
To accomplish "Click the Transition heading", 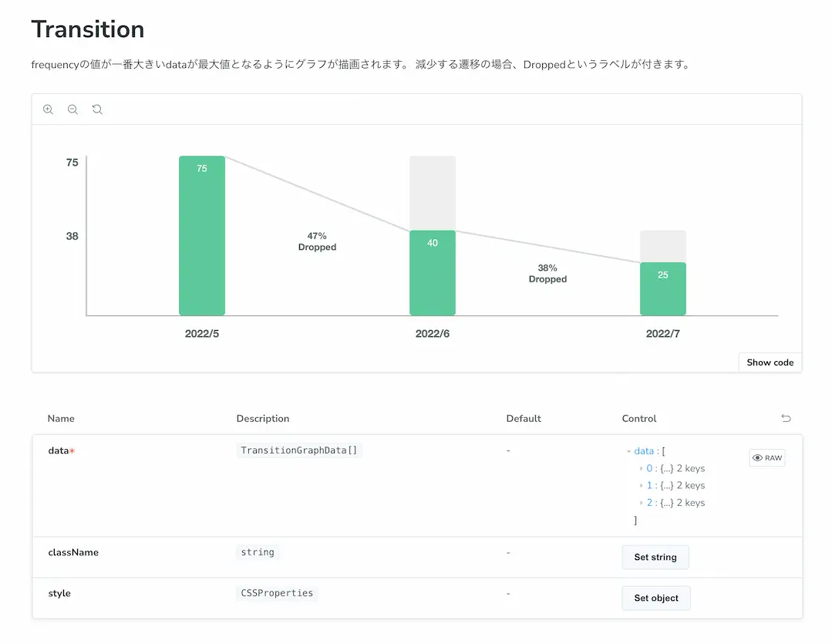I will coord(88,29).
